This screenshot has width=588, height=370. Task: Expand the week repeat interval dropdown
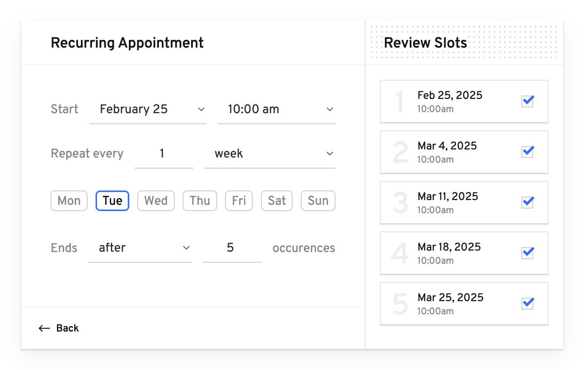tap(269, 154)
